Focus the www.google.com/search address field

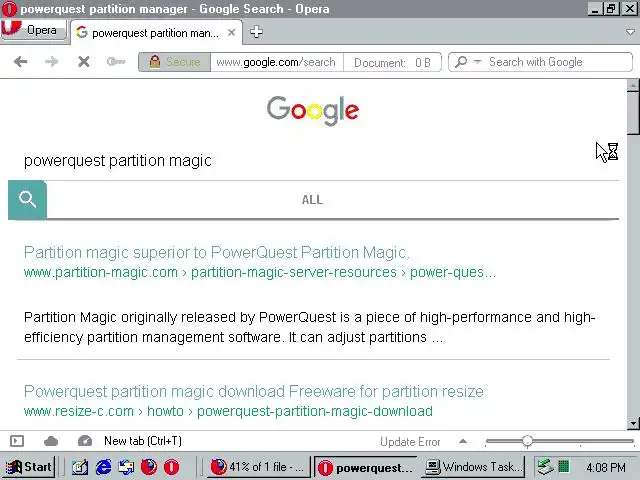click(x=276, y=62)
